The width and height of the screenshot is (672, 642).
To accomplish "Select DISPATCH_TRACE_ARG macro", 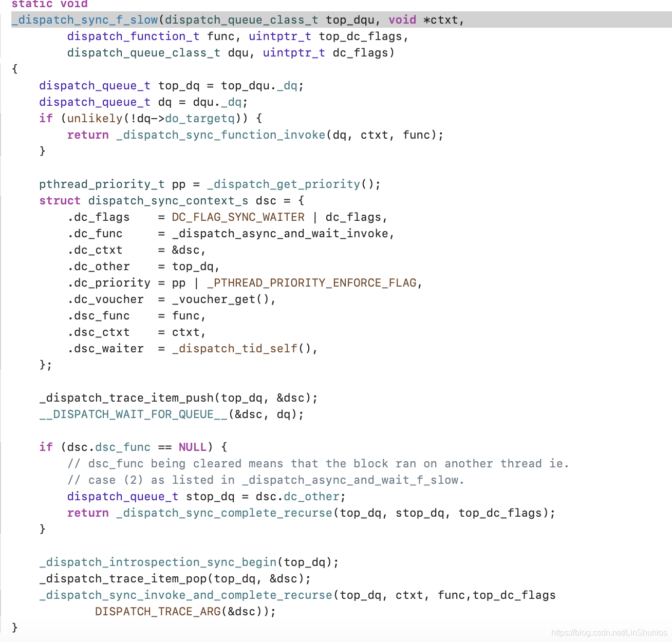I will pos(158,612).
